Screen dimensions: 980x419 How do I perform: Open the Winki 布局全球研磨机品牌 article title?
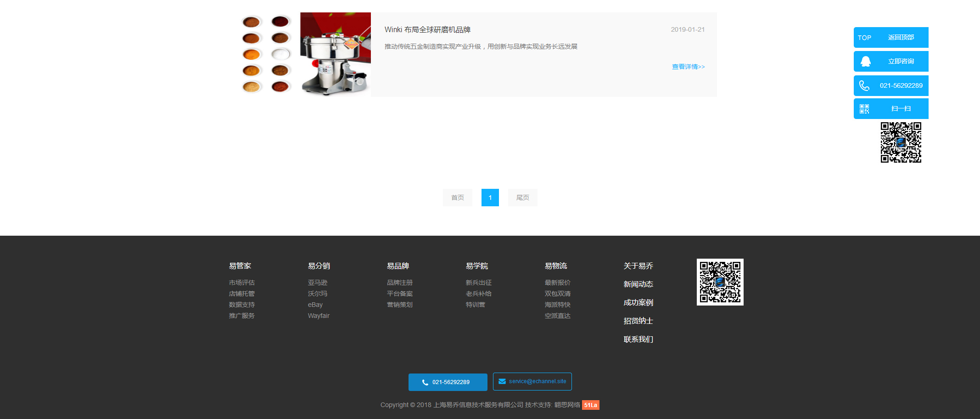pos(427,30)
